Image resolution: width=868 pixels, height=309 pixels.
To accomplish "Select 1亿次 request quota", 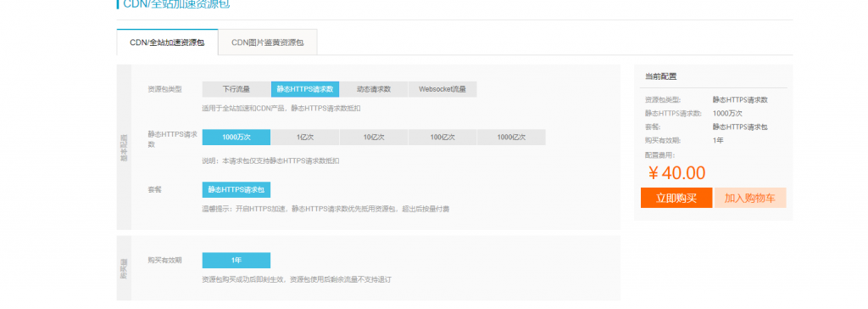I will click(x=305, y=137).
